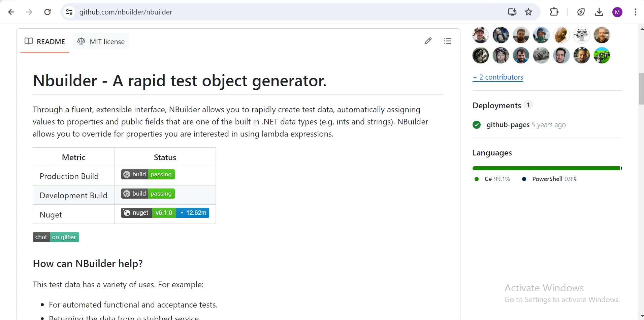Switch to the README tab
This screenshot has width=644, height=320.
coord(45,41)
